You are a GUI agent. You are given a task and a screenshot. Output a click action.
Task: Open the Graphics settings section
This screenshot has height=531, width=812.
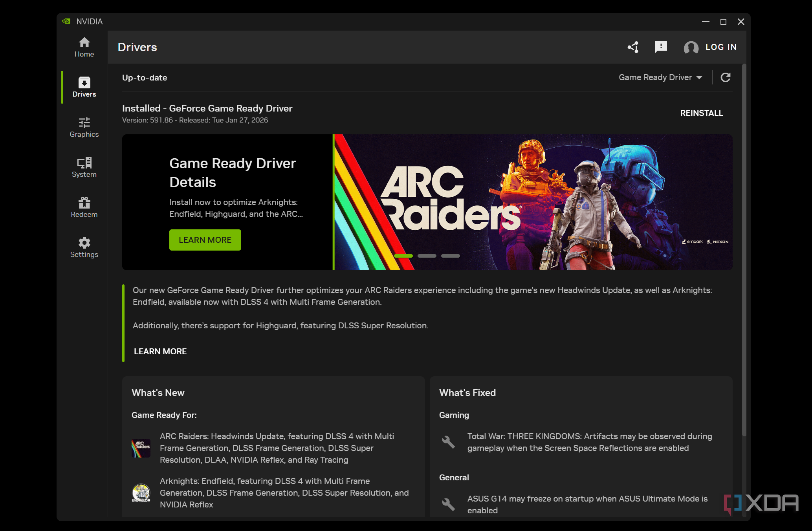tap(84, 127)
